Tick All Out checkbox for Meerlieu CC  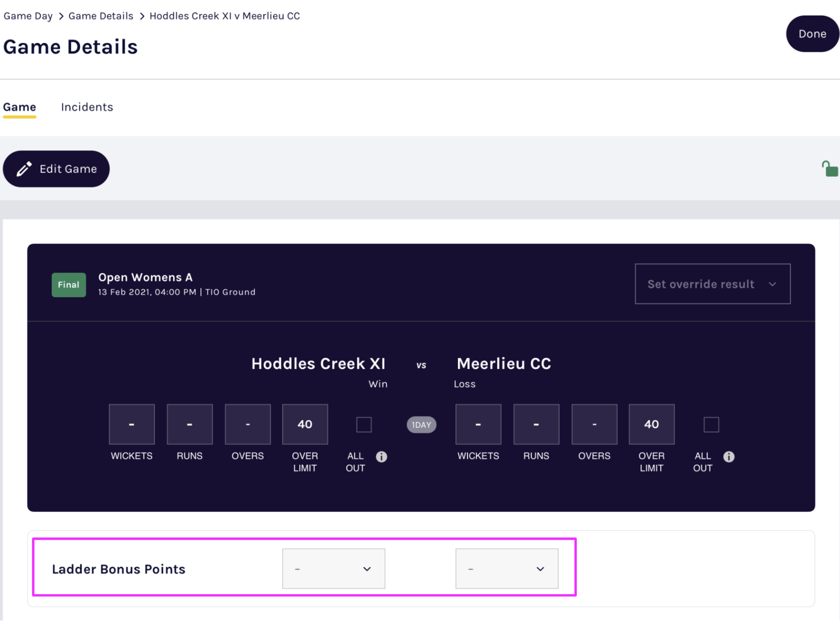pos(711,424)
